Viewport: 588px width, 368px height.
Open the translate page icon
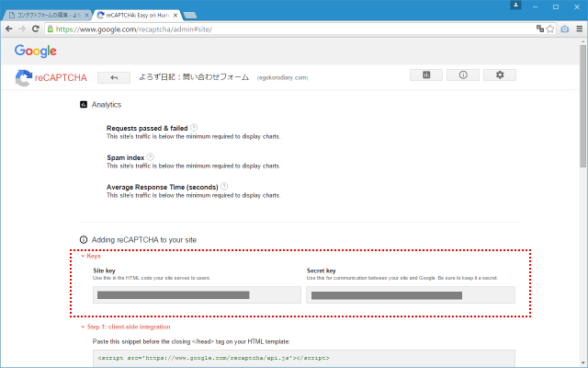pos(540,29)
